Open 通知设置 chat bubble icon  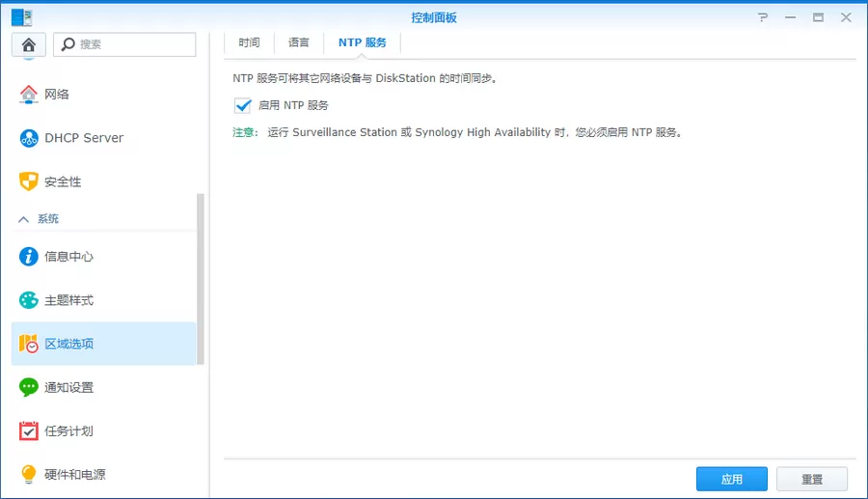coord(29,387)
